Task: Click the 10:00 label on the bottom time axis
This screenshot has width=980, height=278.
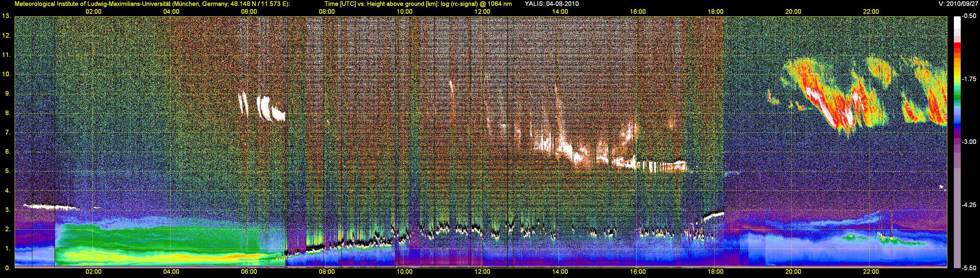Action: coord(404,272)
